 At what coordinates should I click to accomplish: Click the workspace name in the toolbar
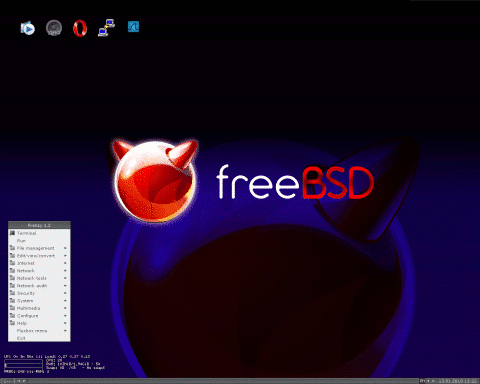coord(8,381)
